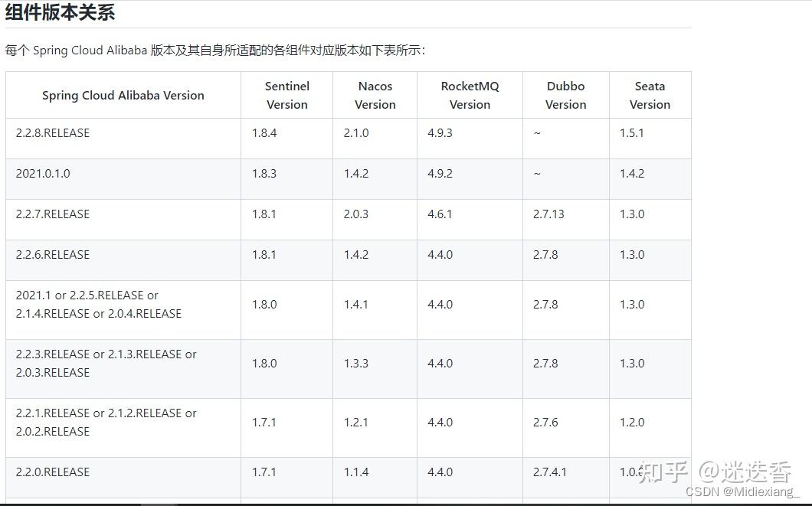Click the 组件版本关系 section heading
This screenshot has height=506, width=812.
tap(60, 12)
